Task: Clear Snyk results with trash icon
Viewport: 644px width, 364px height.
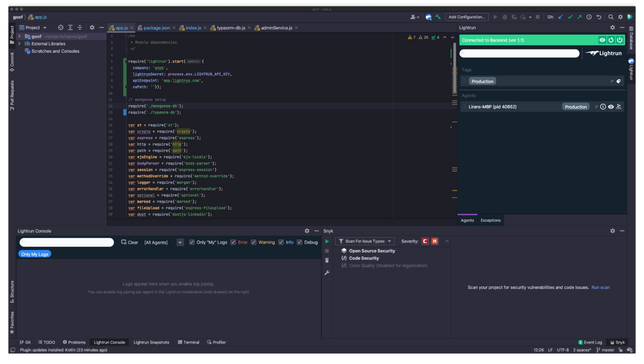Action: point(327,260)
